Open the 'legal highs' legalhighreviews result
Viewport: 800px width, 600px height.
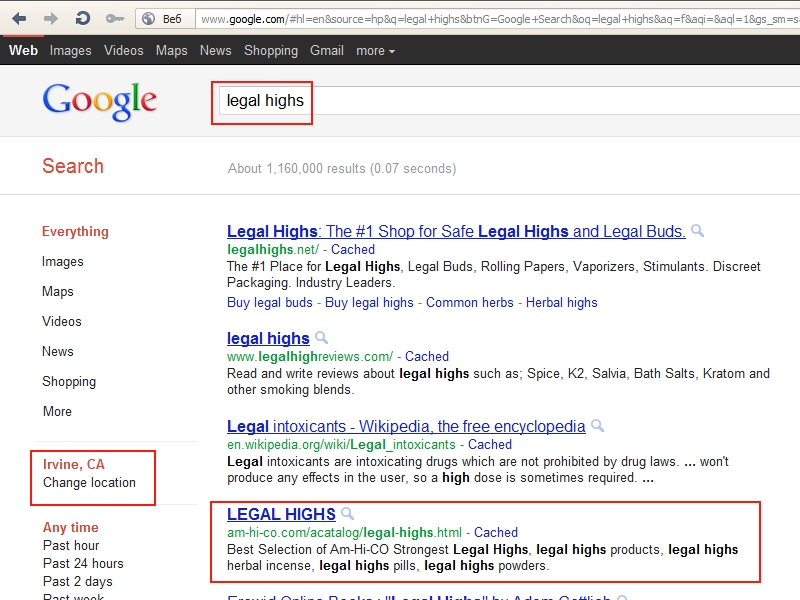(268, 338)
